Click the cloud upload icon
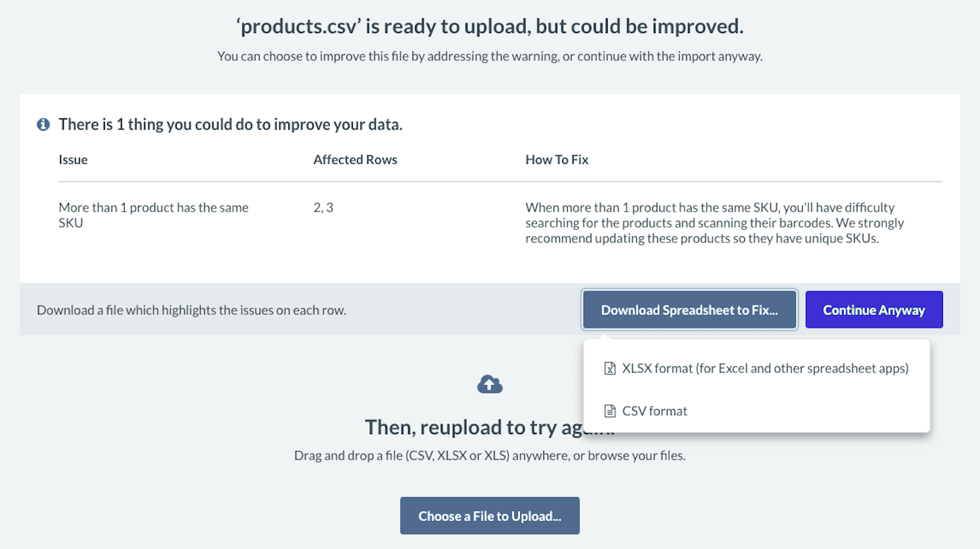 [x=490, y=384]
